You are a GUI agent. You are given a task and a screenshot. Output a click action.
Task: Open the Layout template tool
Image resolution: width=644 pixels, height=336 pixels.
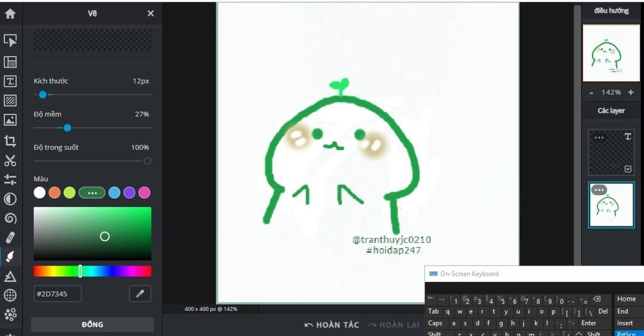pyautogui.click(x=10, y=62)
